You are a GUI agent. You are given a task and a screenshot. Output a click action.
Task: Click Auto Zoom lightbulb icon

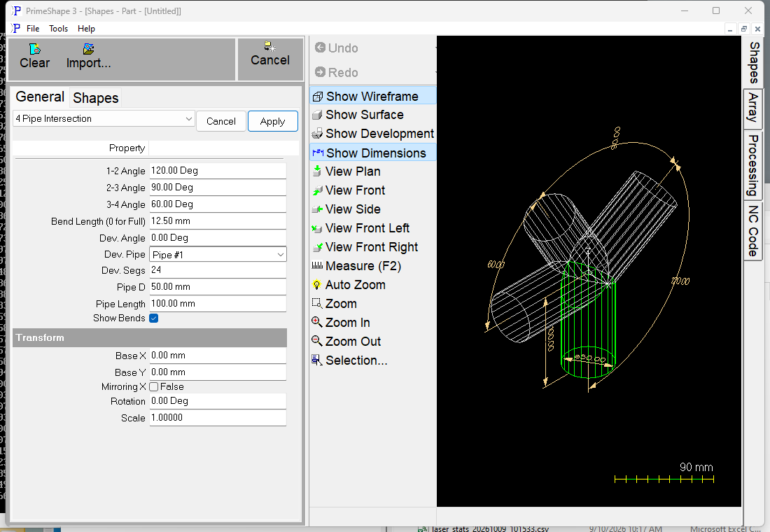pyautogui.click(x=317, y=285)
